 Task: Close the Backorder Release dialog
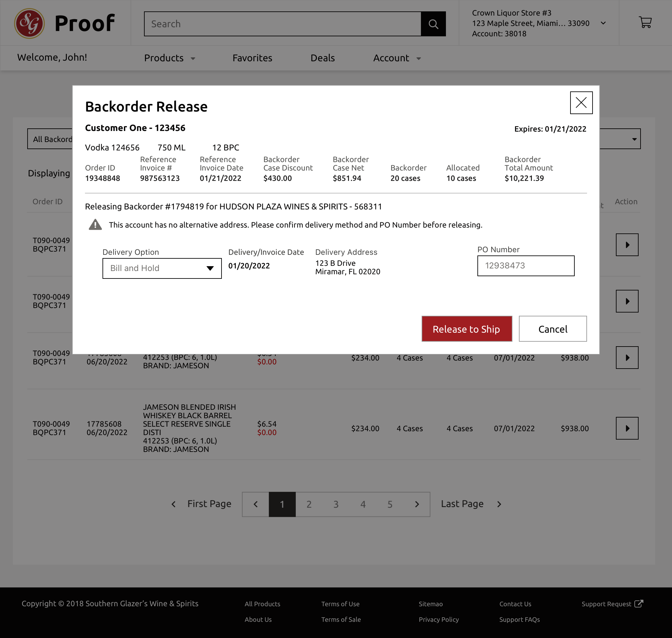tap(581, 103)
